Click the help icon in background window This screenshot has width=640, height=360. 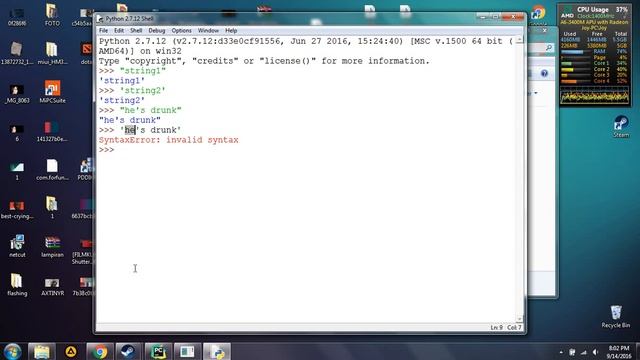point(544,73)
